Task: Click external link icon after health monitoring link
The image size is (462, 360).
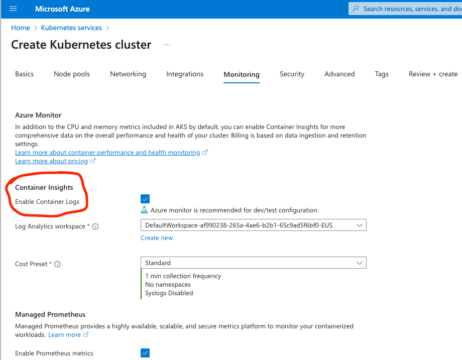Action: [x=205, y=152]
